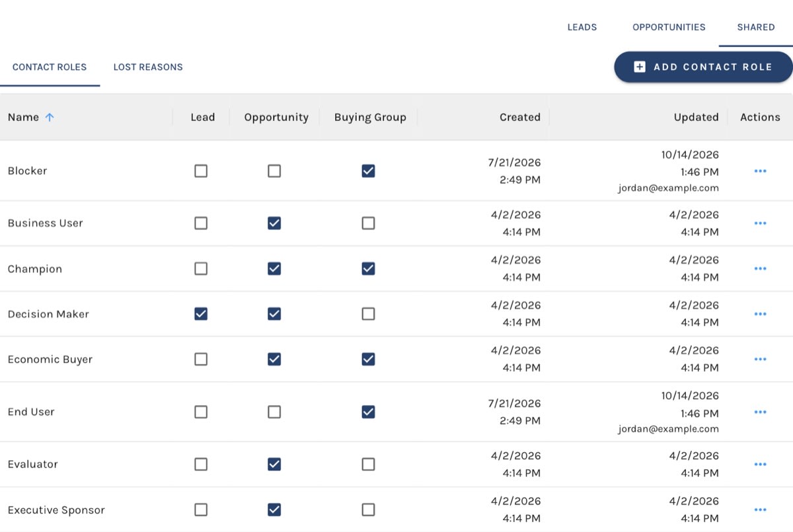Uncheck Opportunity for Decision Maker
Image resolution: width=793 pixels, height=532 pixels.
(274, 314)
